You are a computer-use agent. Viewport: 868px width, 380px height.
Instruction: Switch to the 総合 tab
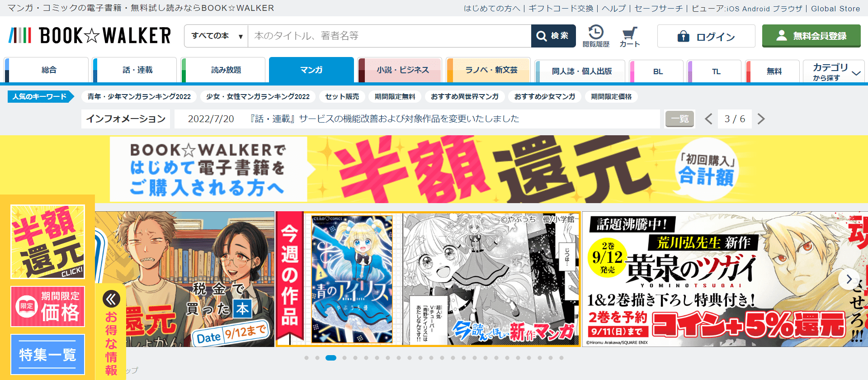click(47, 70)
